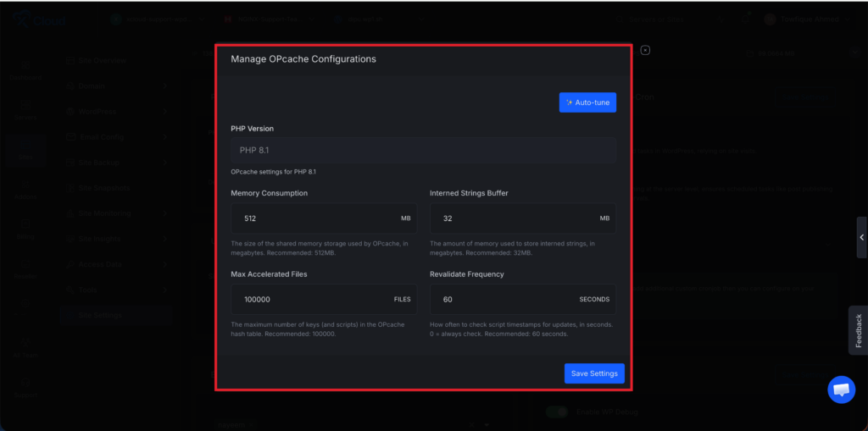Select Tools in the sidebar
Viewport: 868px width, 431px height.
90,290
